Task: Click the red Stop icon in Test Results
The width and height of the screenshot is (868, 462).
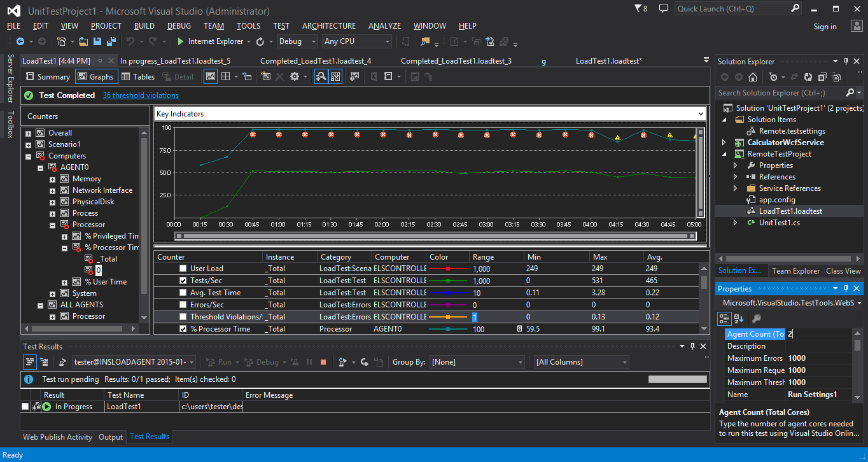Action: 323,362
